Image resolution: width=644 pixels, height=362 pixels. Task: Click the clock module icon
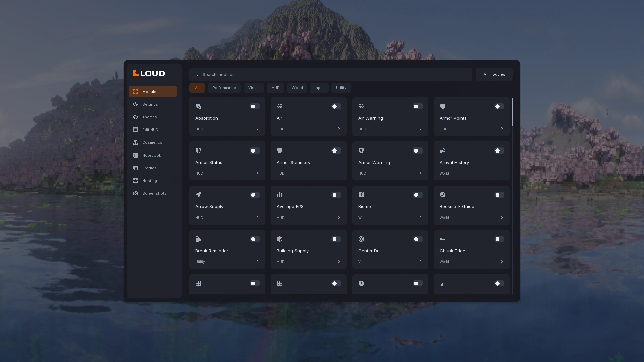click(361, 283)
